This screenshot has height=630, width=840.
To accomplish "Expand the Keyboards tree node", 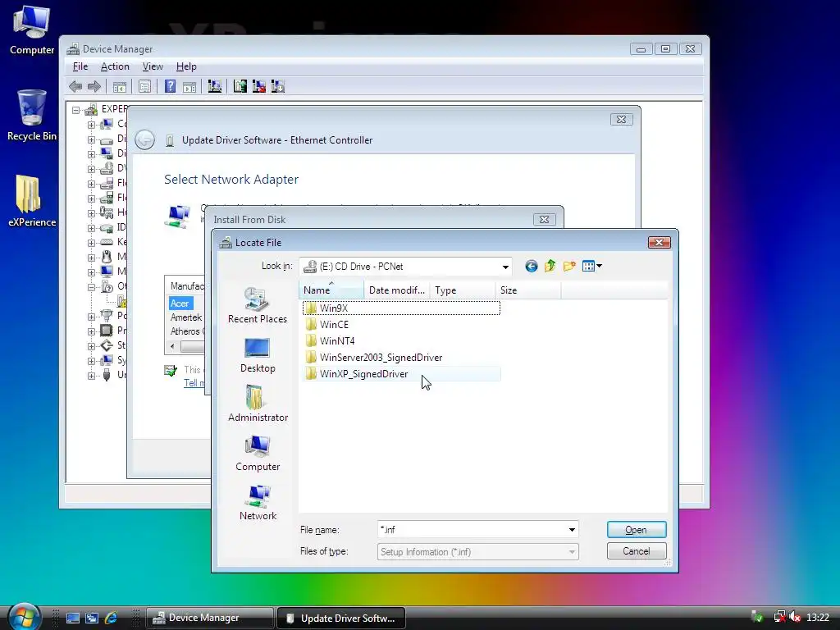I will (x=91, y=243).
